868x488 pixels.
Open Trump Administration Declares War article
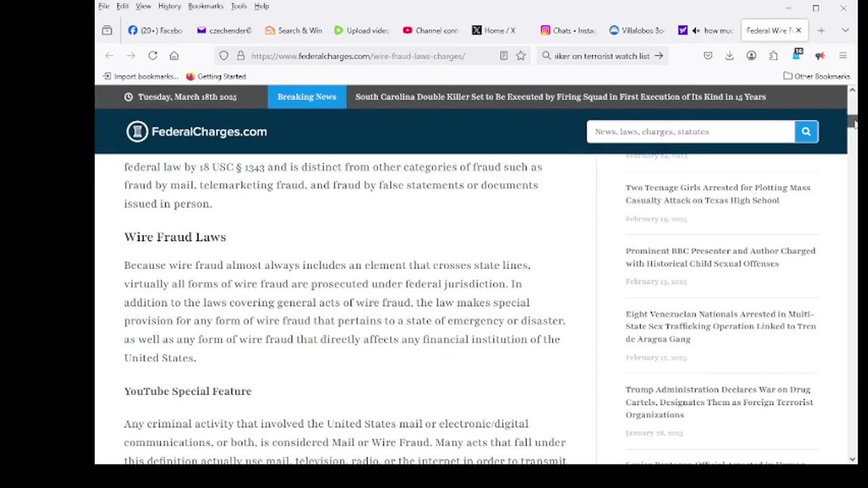click(719, 402)
